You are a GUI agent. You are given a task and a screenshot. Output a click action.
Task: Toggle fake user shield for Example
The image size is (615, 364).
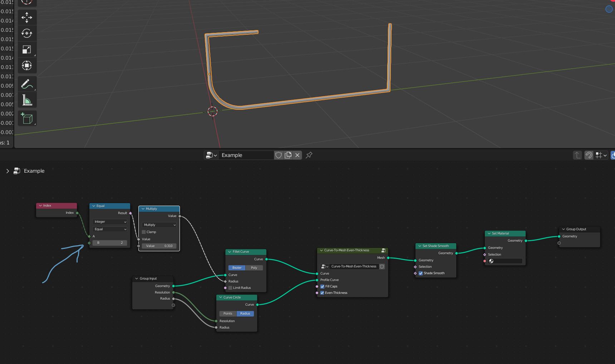(279, 155)
